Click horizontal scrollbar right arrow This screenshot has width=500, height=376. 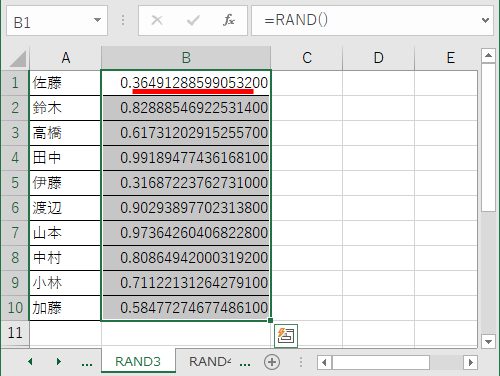[471, 362]
